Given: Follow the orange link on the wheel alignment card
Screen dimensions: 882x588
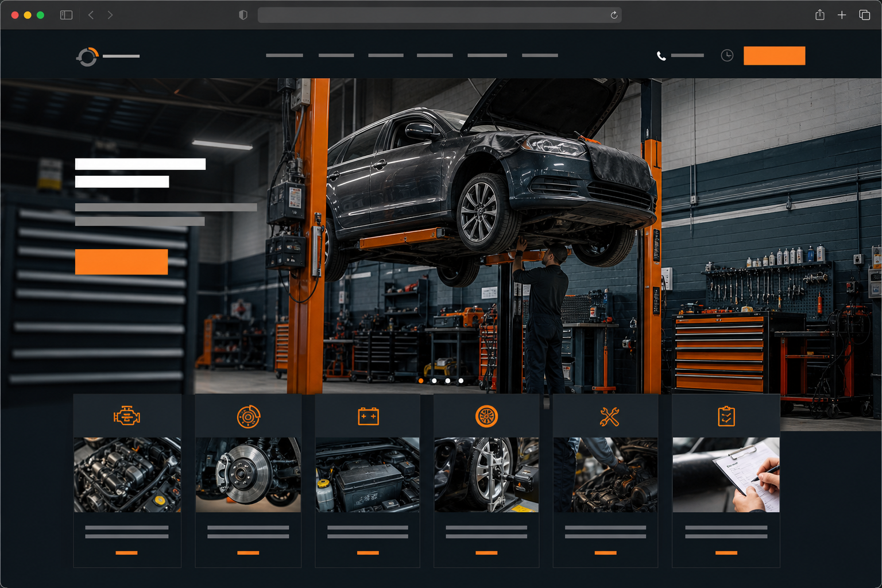Looking at the screenshot, I should click(x=486, y=552).
